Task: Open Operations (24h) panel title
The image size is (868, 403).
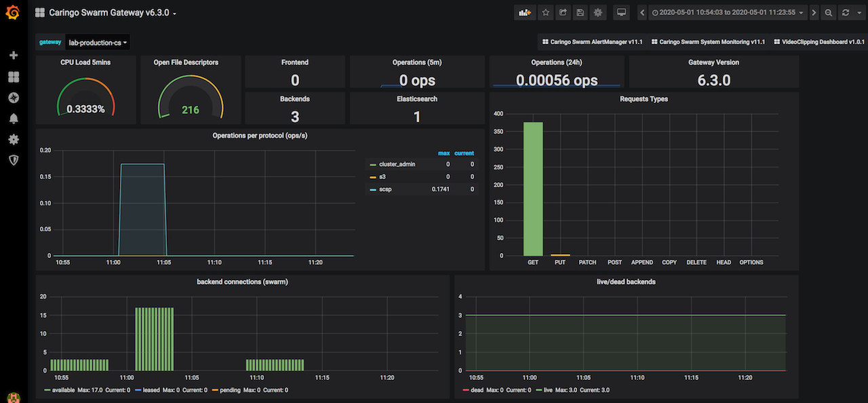Action: (557, 62)
